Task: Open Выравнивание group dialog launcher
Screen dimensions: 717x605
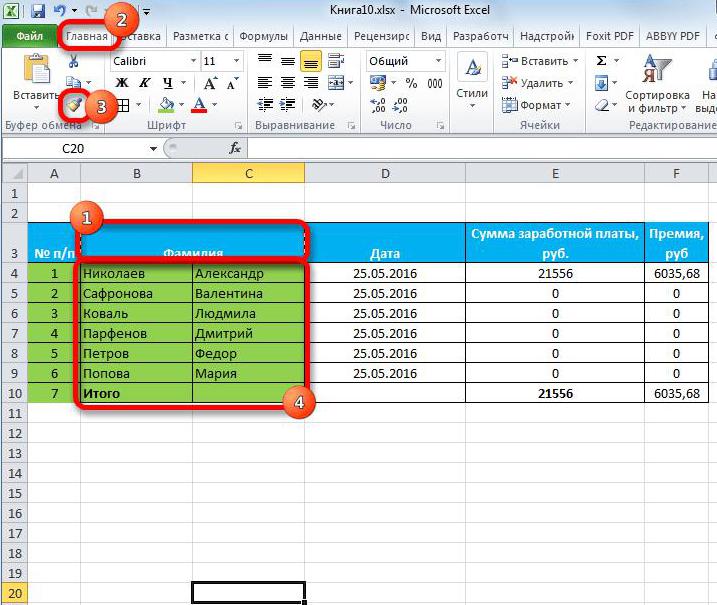Action: tap(351, 125)
